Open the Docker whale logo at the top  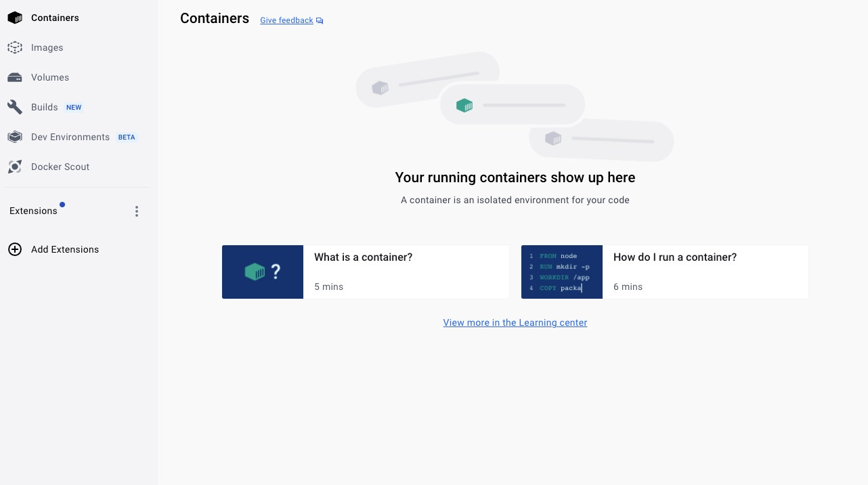pos(15,18)
